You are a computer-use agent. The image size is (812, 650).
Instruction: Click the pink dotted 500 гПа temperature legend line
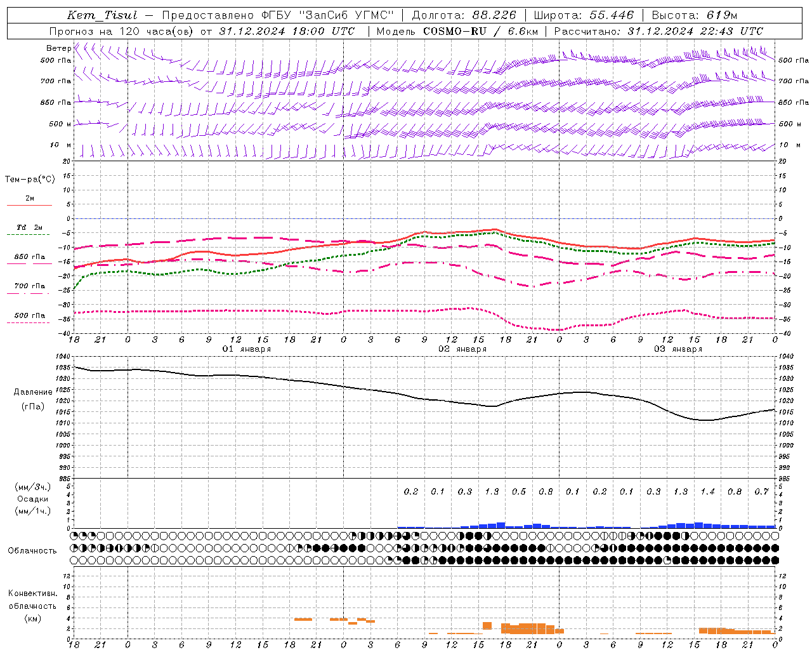pos(29,322)
